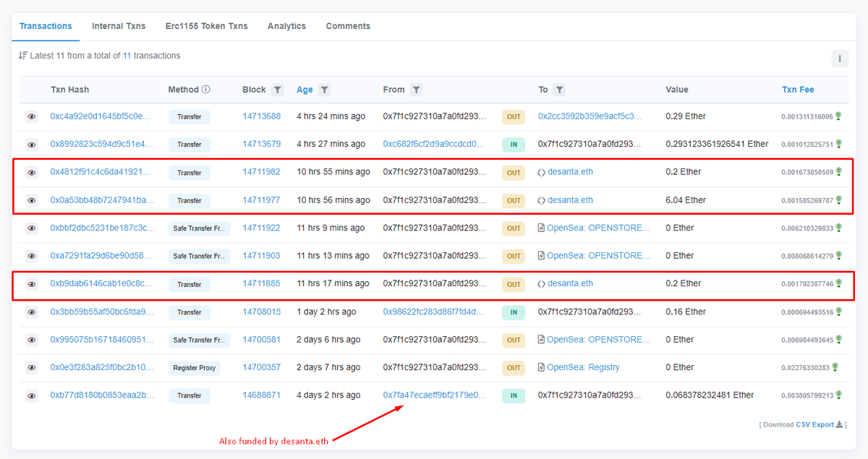The width and height of the screenshot is (868, 459).
Task: Switch to the Internal Txns tab
Action: (x=119, y=26)
